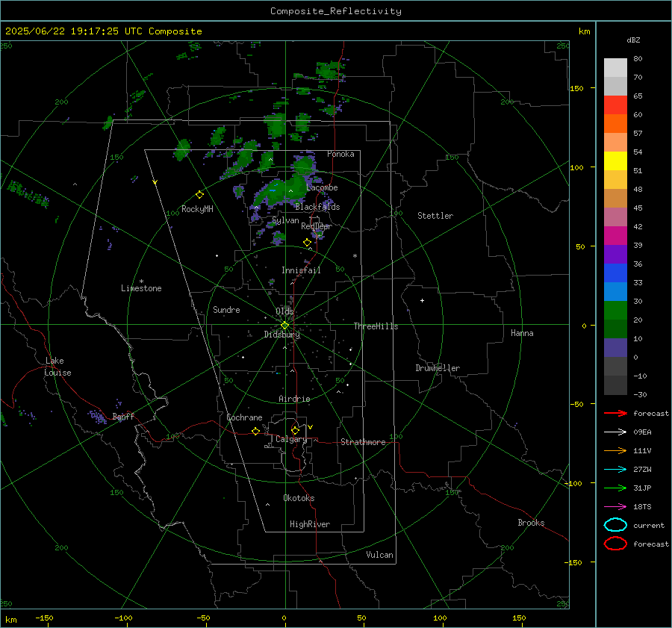Click the green radar echo north of Ponoka
The width and height of the screenshot is (672, 628).
(x=330, y=70)
